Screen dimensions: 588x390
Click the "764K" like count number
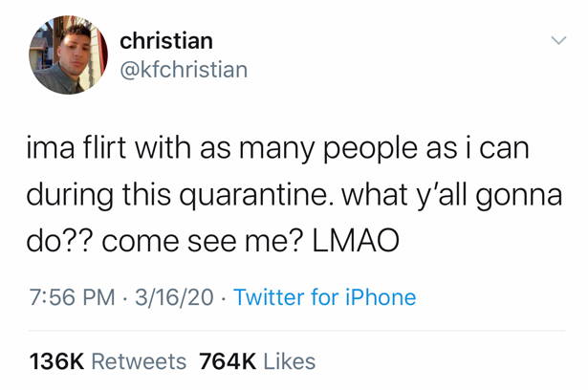click(228, 361)
